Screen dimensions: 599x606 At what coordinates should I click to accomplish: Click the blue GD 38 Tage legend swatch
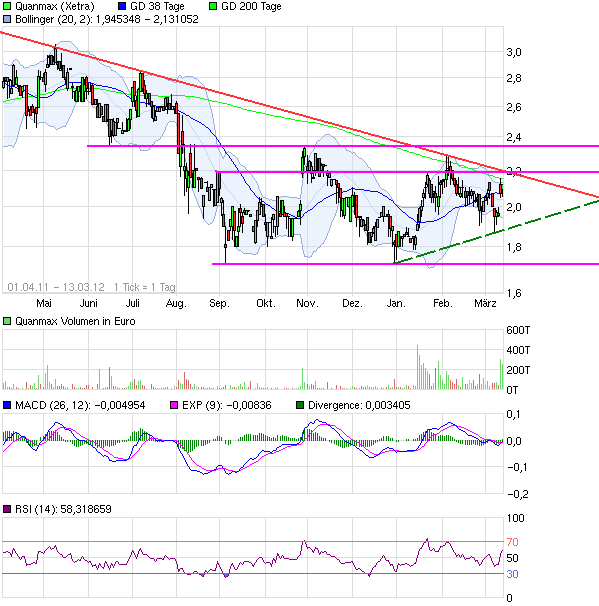tap(122, 6)
